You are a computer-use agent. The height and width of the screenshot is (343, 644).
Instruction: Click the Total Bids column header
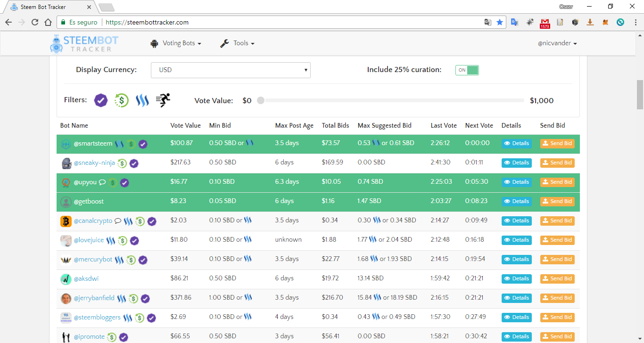coord(336,125)
